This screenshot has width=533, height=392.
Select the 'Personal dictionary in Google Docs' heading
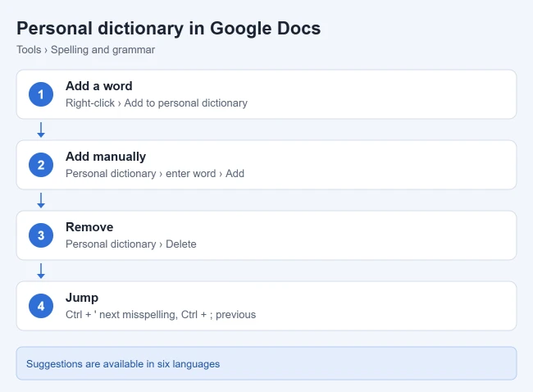(x=169, y=28)
